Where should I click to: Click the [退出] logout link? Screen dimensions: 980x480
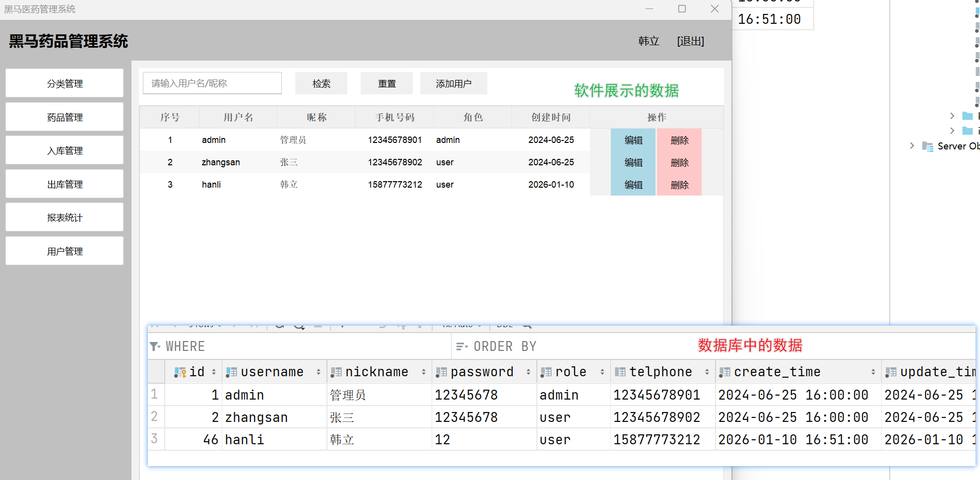point(690,41)
